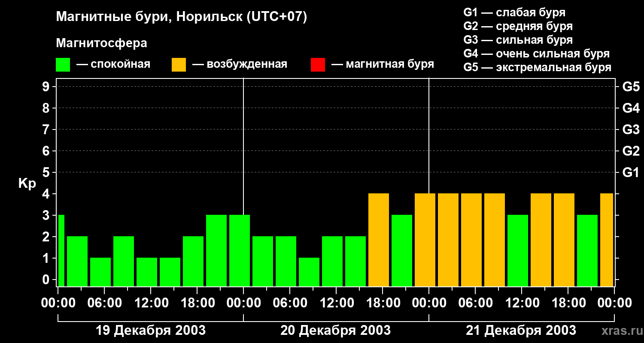Select the 'G4 — очень сильная буря' line
This screenshot has height=343, width=644.
click(x=536, y=54)
